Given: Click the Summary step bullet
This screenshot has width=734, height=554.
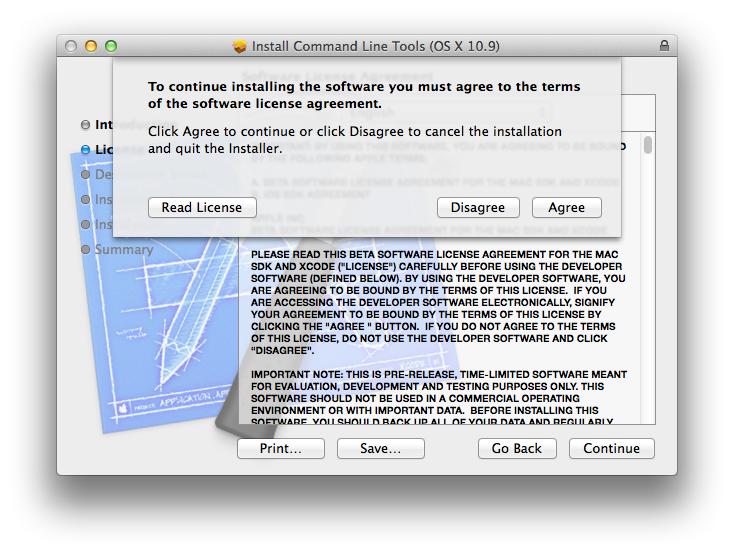Looking at the screenshot, I should pos(85,249).
